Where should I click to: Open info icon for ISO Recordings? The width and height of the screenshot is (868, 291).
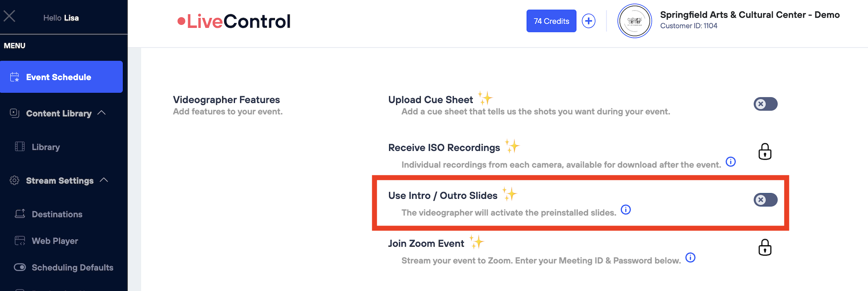pyautogui.click(x=731, y=162)
